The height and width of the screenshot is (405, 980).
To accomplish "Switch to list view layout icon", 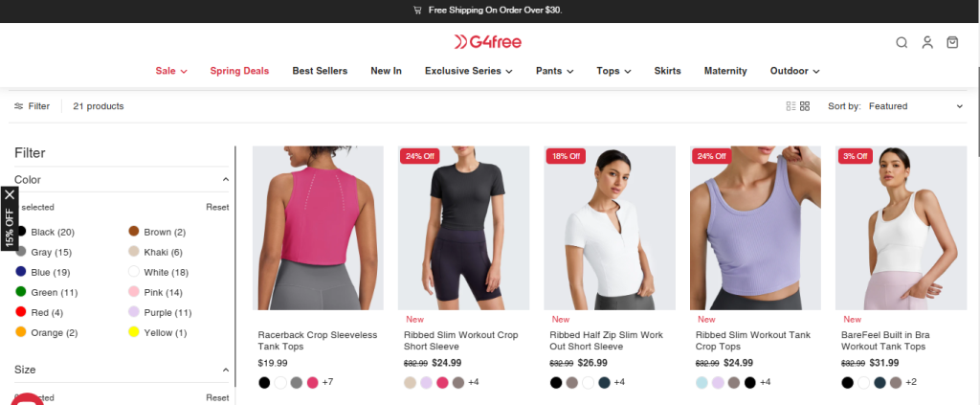I will coord(791,106).
